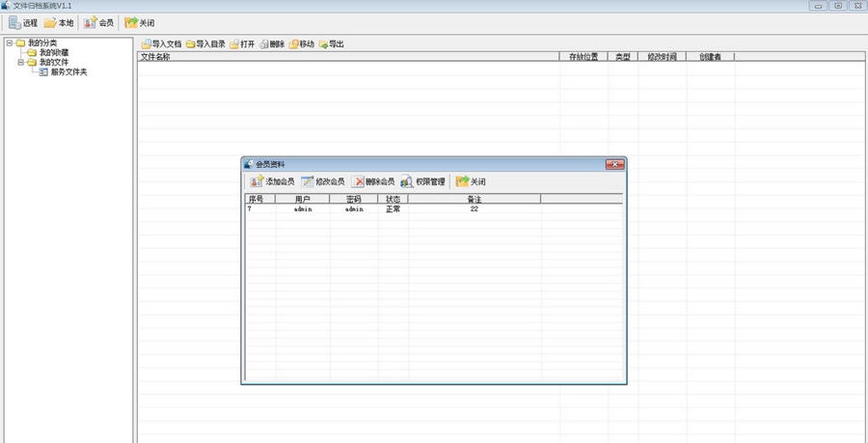
Task: Click 用户 column header in member dialog
Action: [x=302, y=199]
